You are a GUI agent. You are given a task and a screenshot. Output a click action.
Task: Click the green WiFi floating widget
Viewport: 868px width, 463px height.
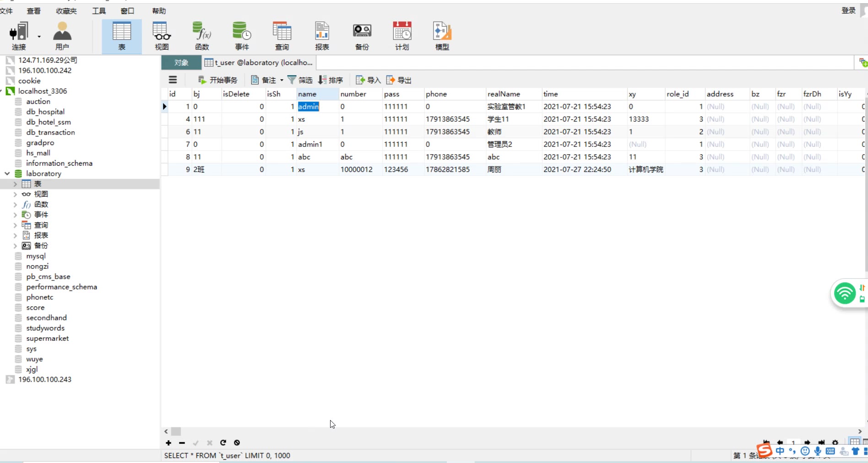point(844,293)
